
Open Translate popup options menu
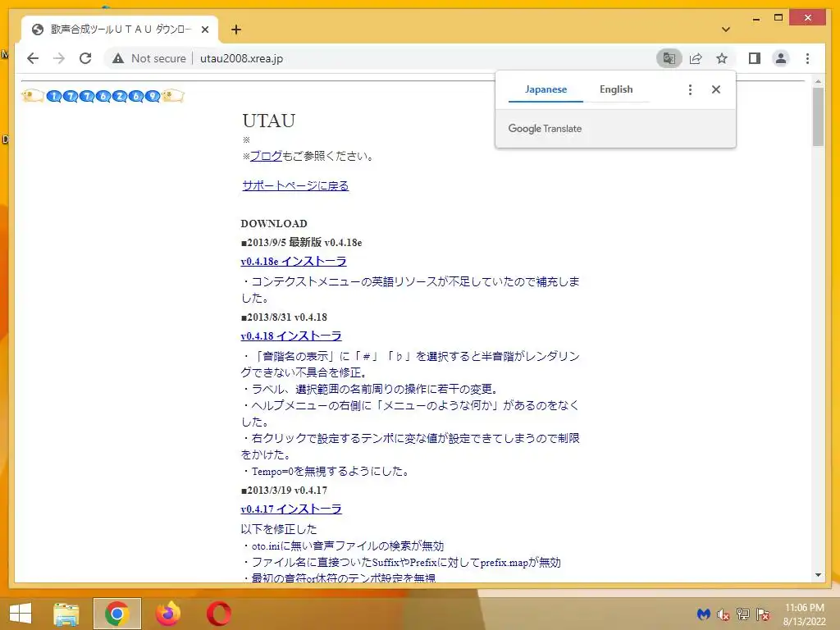click(x=690, y=89)
